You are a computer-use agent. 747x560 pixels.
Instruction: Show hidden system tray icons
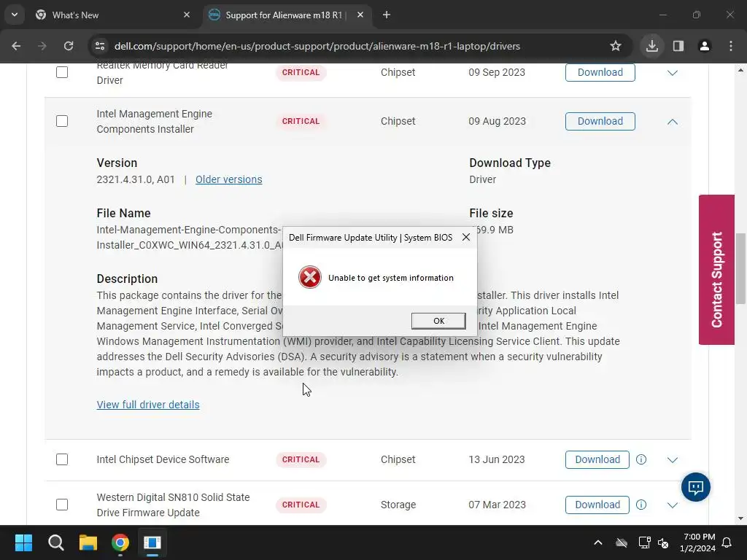598,542
